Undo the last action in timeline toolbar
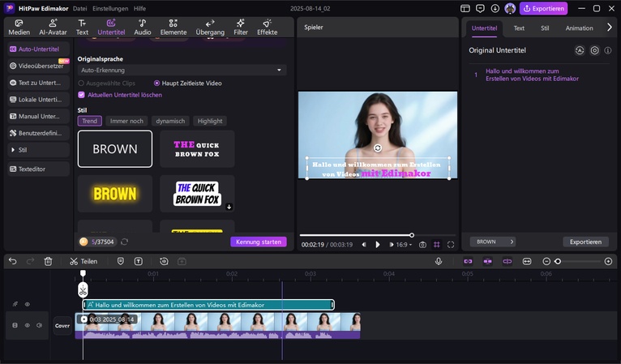This screenshot has height=364, width=621. pyautogui.click(x=13, y=261)
